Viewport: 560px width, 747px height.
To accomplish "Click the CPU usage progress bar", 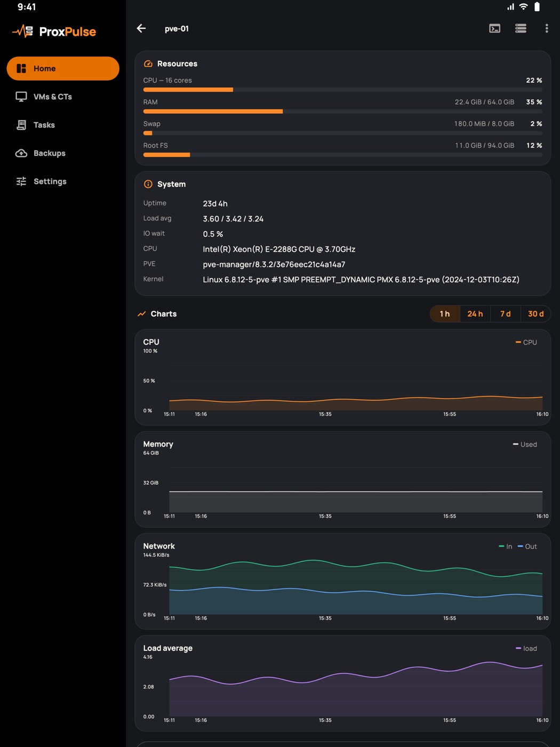I will pos(343,90).
